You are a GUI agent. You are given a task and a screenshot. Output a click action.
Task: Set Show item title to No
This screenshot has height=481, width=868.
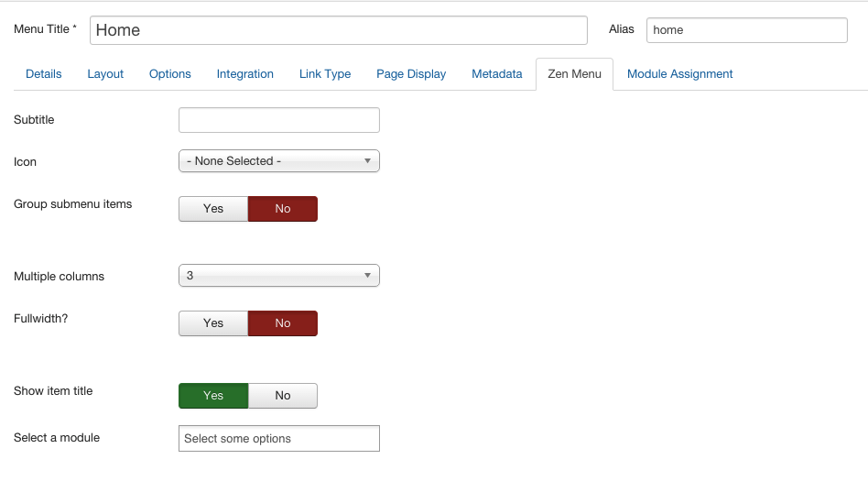pyautogui.click(x=283, y=396)
